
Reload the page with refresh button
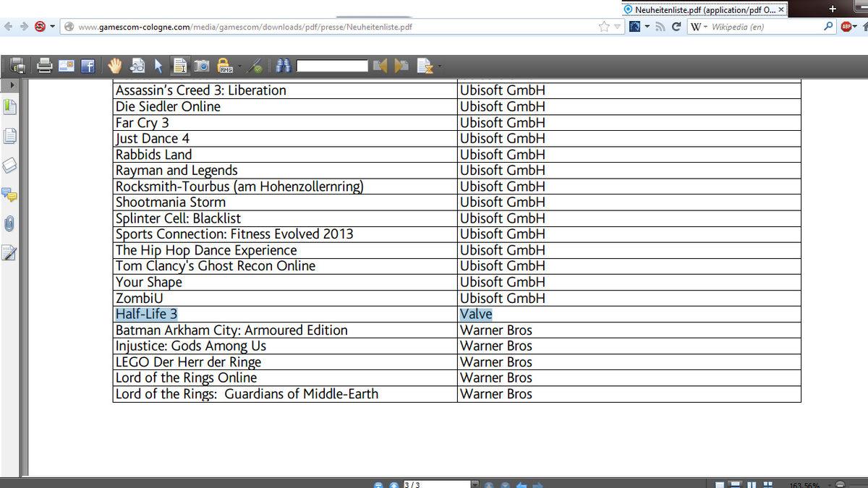point(676,27)
